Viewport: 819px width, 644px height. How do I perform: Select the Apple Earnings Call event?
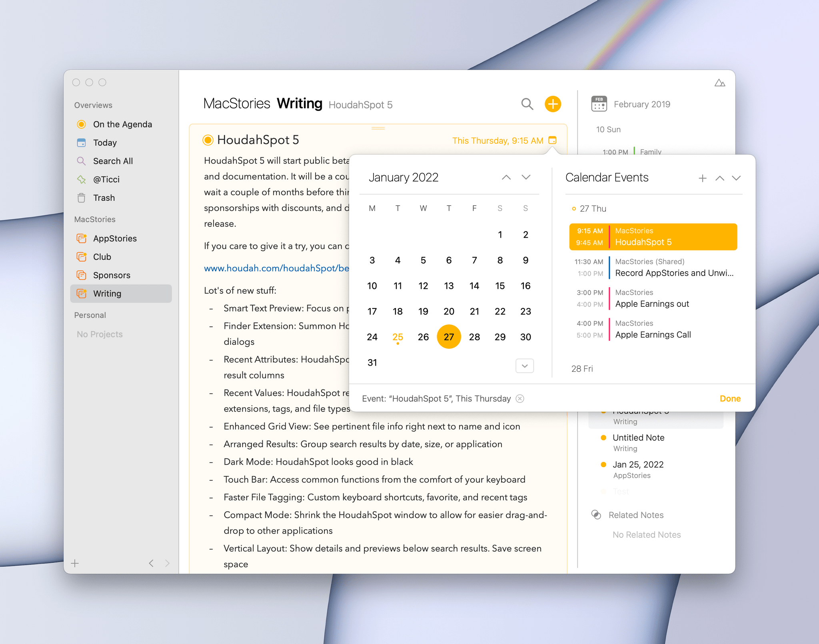pos(653,329)
